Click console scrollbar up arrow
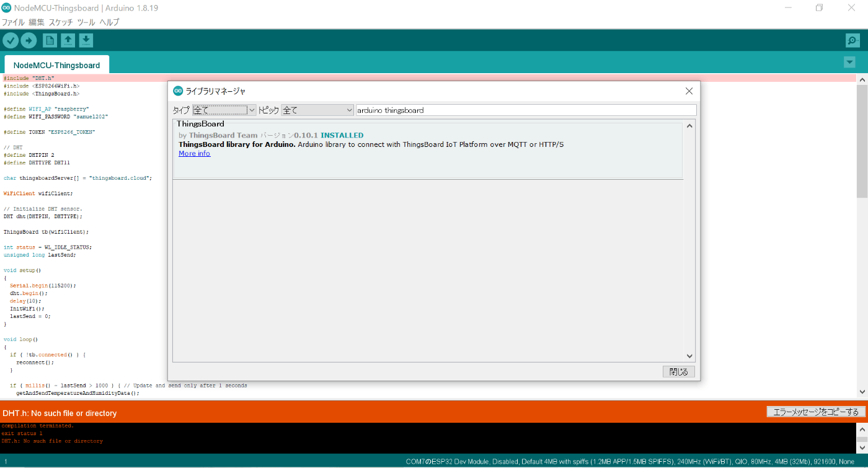 (x=862, y=429)
